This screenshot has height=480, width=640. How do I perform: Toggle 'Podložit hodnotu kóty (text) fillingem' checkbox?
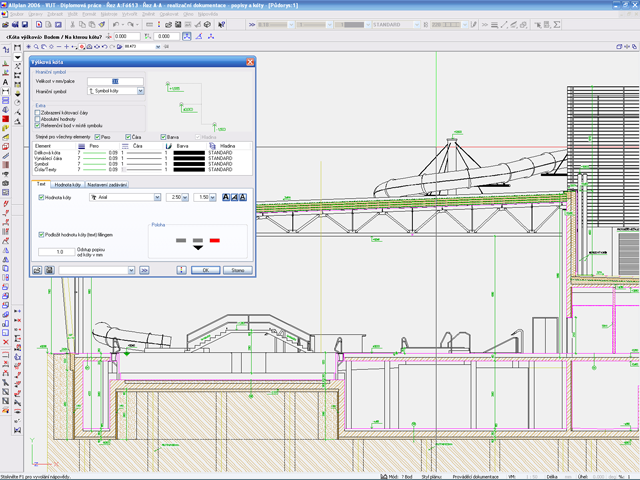(x=41, y=235)
